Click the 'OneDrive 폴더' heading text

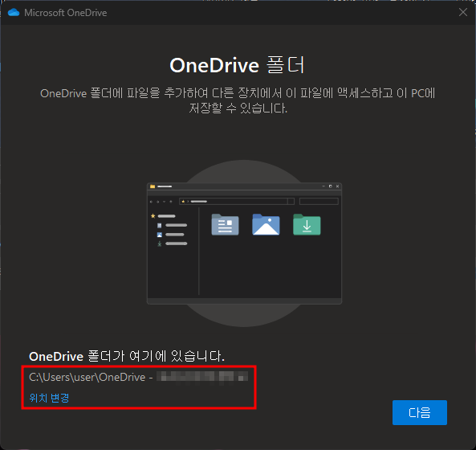tap(237, 65)
